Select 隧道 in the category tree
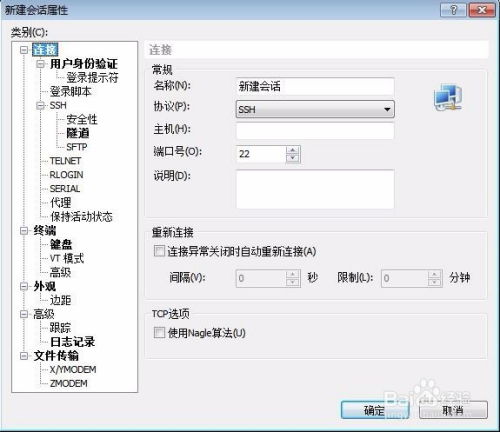Screen dimensions: 500x432 [x=78, y=133]
